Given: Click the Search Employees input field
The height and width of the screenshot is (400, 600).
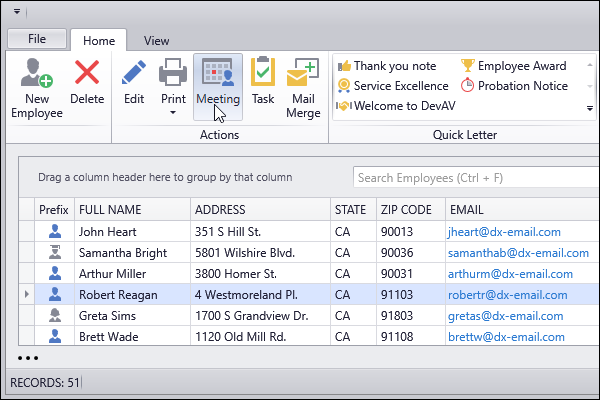Looking at the screenshot, I should 470,178.
